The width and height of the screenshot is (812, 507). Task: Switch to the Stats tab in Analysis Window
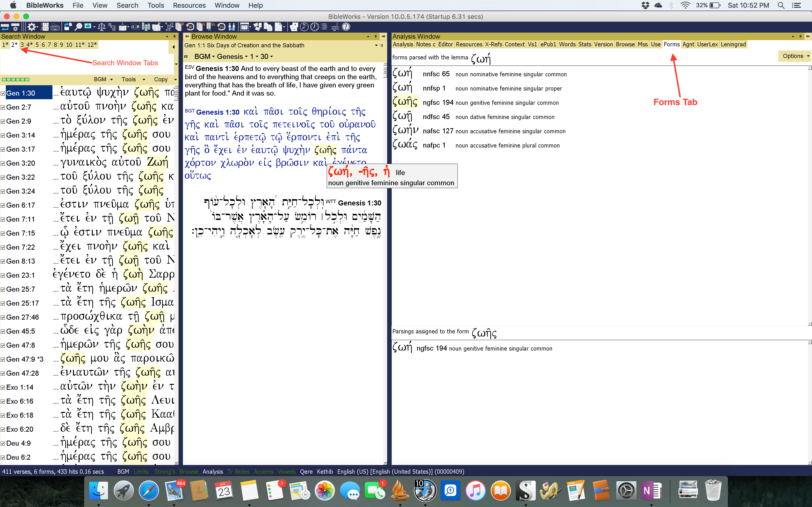point(585,44)
